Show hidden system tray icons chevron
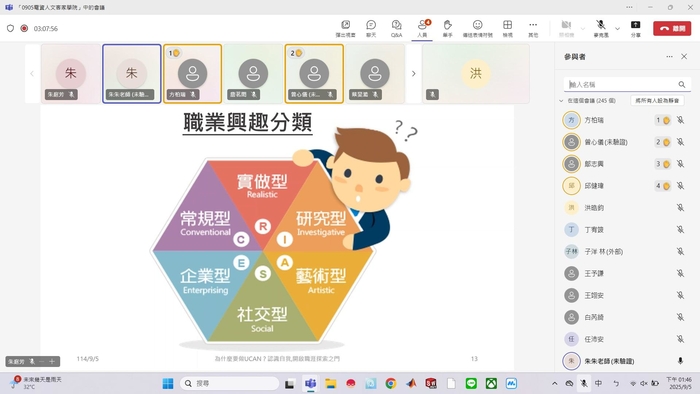This screenshot has width=700, height=394. click(x=554, y=383)
